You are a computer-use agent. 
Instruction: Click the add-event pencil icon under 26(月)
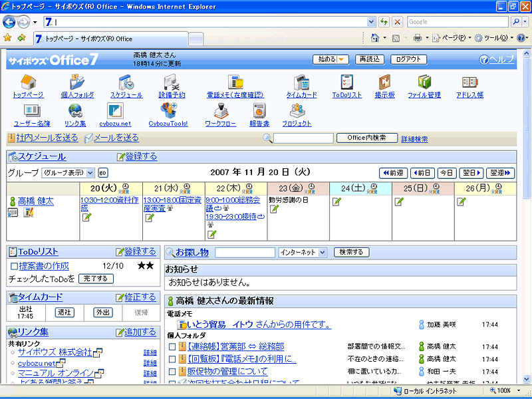click(x=461, y=202)
